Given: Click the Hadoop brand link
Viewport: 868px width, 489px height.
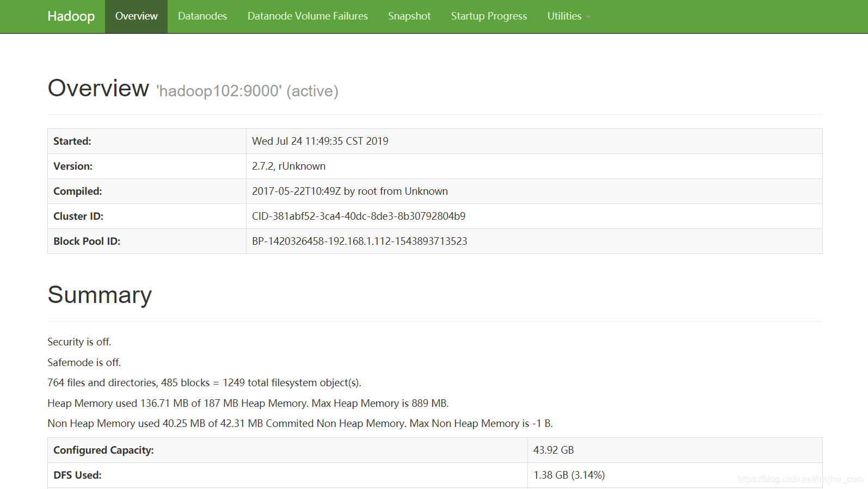Looking at the screenshot, I should (x=71, y=16).
